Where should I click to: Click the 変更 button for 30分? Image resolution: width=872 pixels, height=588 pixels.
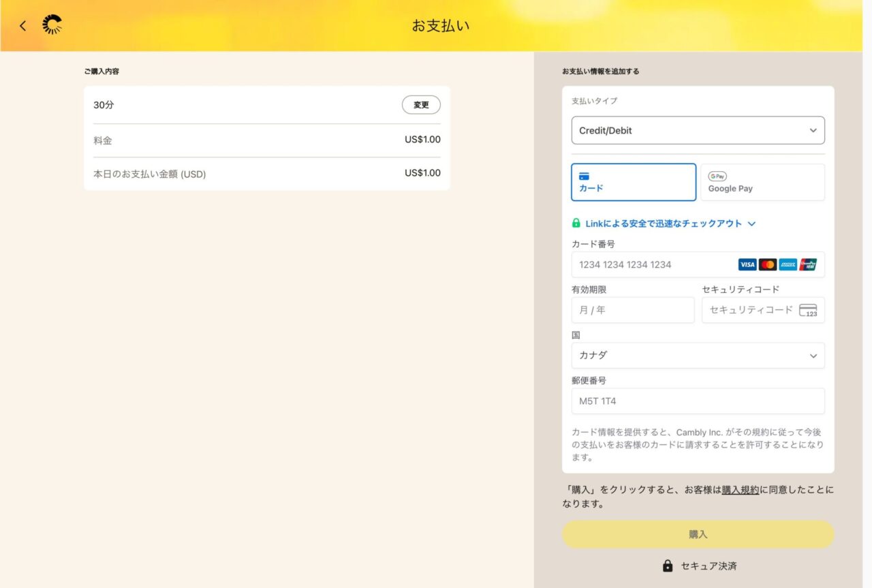point(421,105)
